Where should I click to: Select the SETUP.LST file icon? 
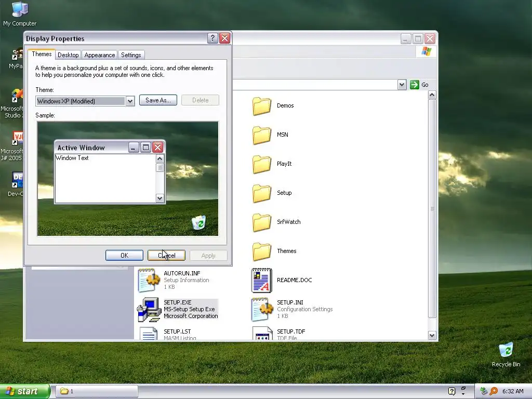149,333
